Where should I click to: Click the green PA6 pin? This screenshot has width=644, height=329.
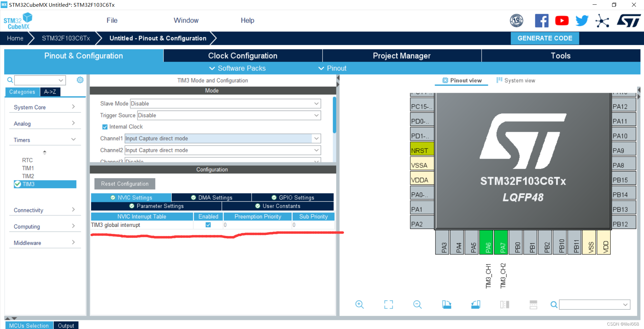click(x=487, y=242)
